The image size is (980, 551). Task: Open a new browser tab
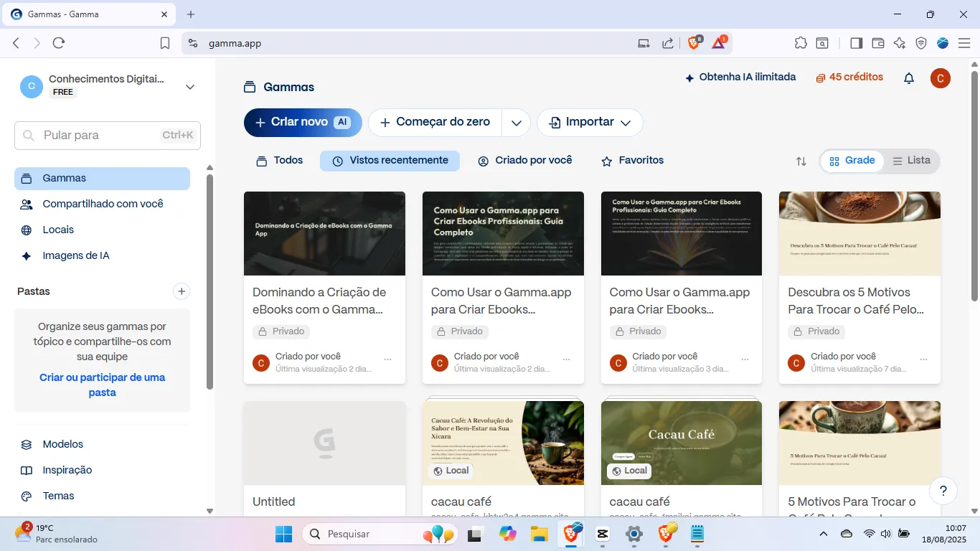(x=191, y=14)
